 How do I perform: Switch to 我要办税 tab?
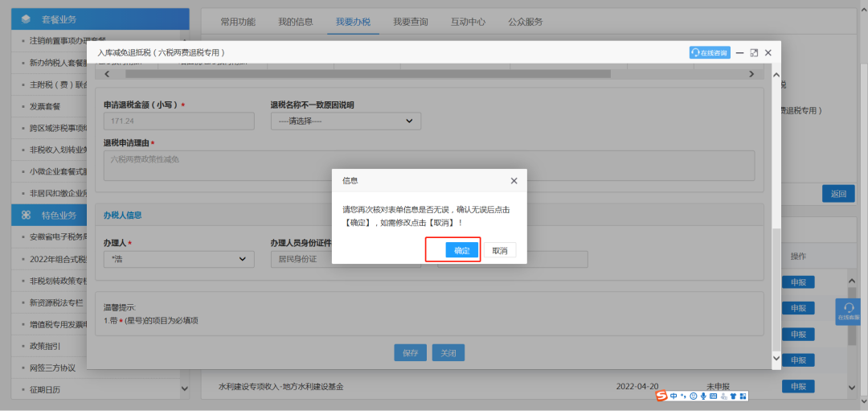click(353, 23)
